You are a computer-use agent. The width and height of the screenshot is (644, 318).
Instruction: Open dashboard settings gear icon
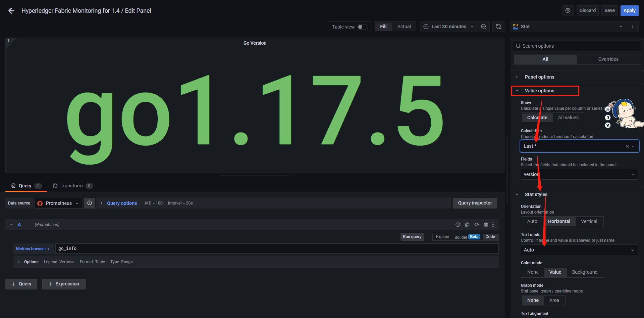(x=568, y=10)
